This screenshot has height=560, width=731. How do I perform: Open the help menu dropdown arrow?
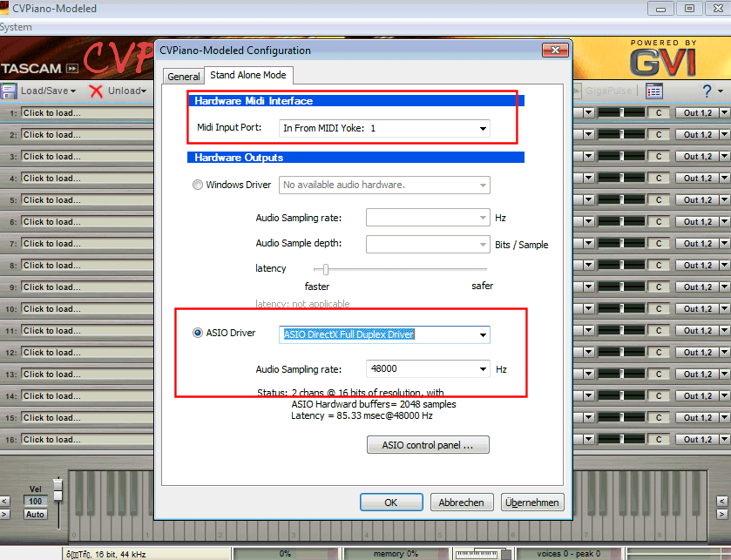tap(721, 91)
